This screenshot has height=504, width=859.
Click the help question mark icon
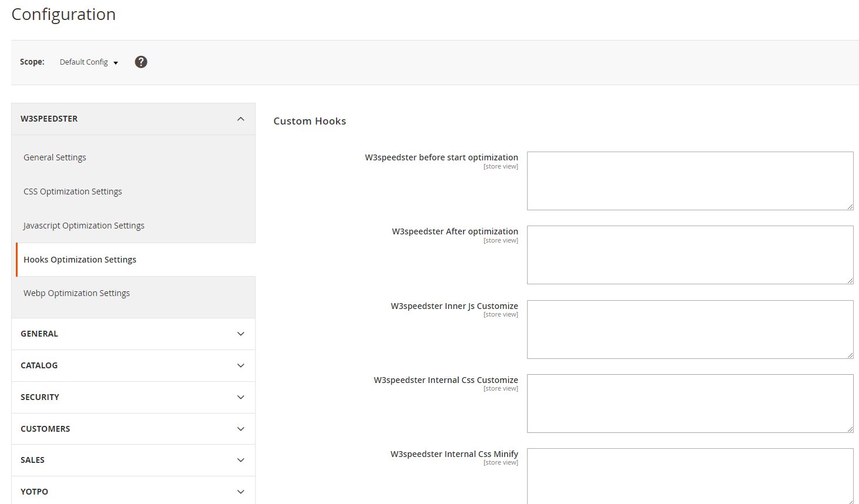(141, 62)
